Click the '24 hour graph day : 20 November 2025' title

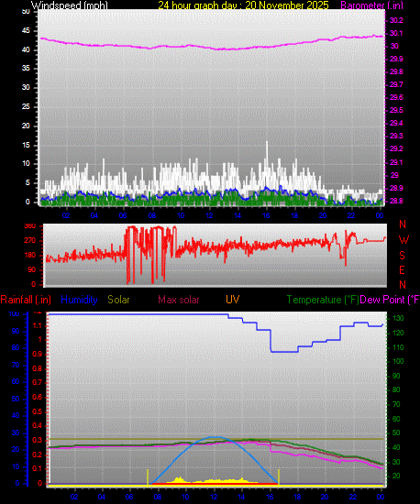click(x=243, y=5)
